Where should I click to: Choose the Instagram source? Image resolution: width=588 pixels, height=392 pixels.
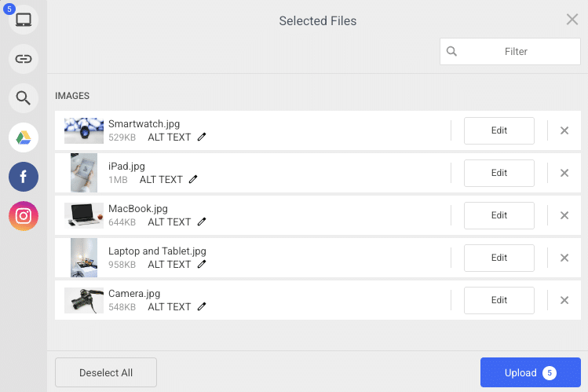pos(24,216)
